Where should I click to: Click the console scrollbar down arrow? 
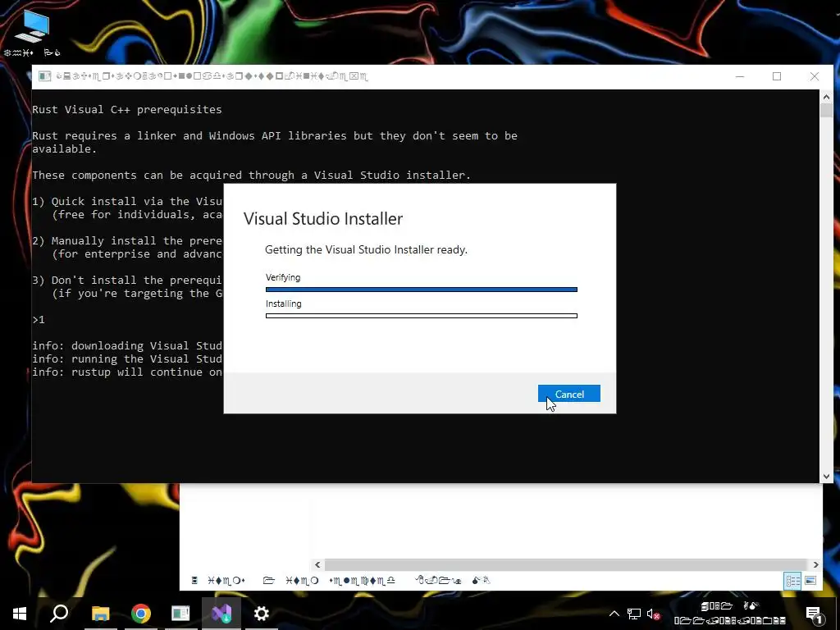pyautogui.click(x=826, y=477)
